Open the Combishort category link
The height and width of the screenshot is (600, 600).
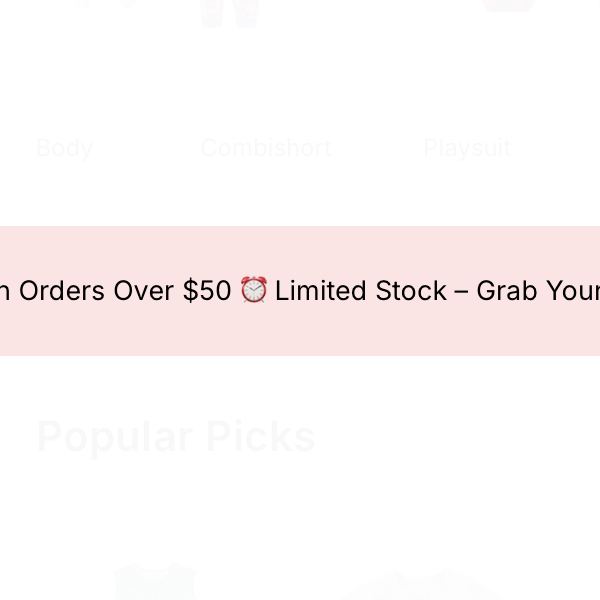(265, 148)
